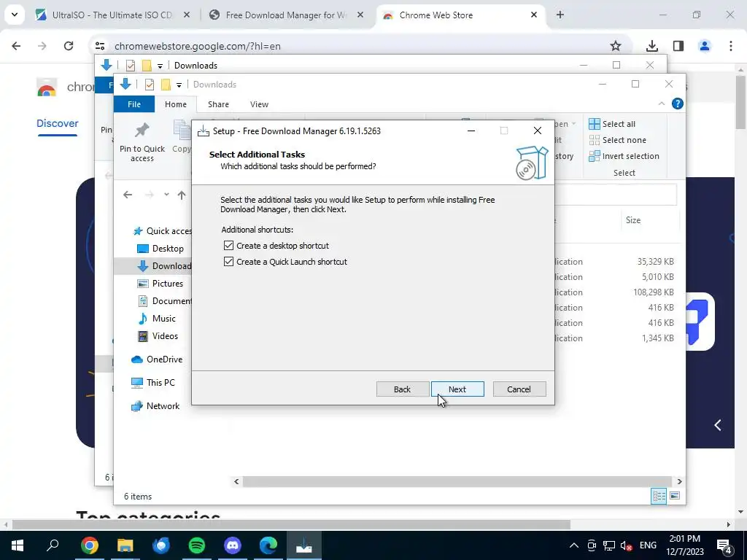Switch to Free Download Manager browser tab

[286, 15]
